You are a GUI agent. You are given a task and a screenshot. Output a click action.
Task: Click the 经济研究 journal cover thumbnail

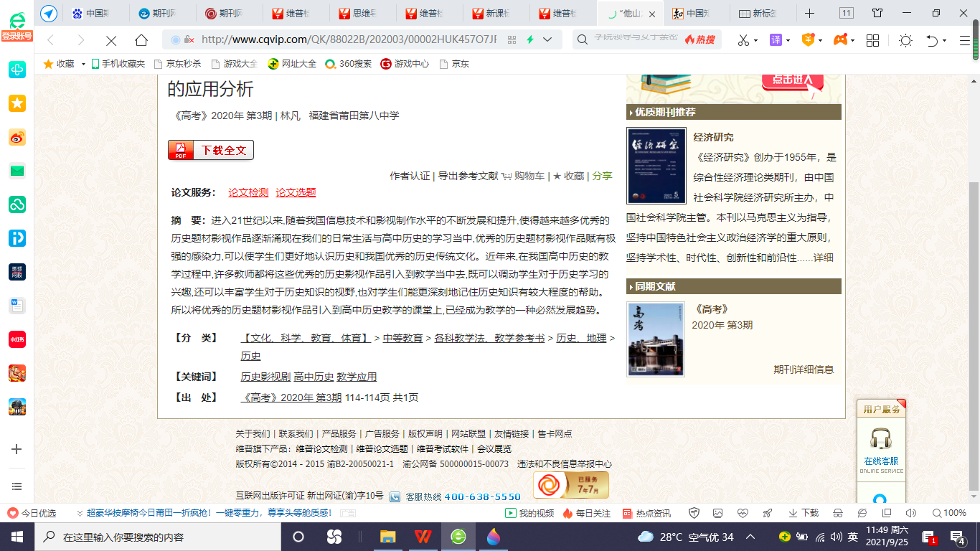pos(656,166)
